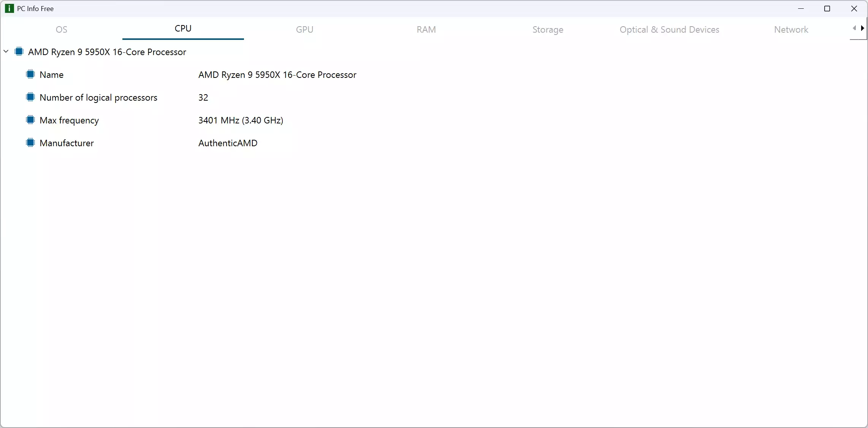Select the Manufacturer row label
This screenshot has width=868, height=428.
(x=67, y=143)
